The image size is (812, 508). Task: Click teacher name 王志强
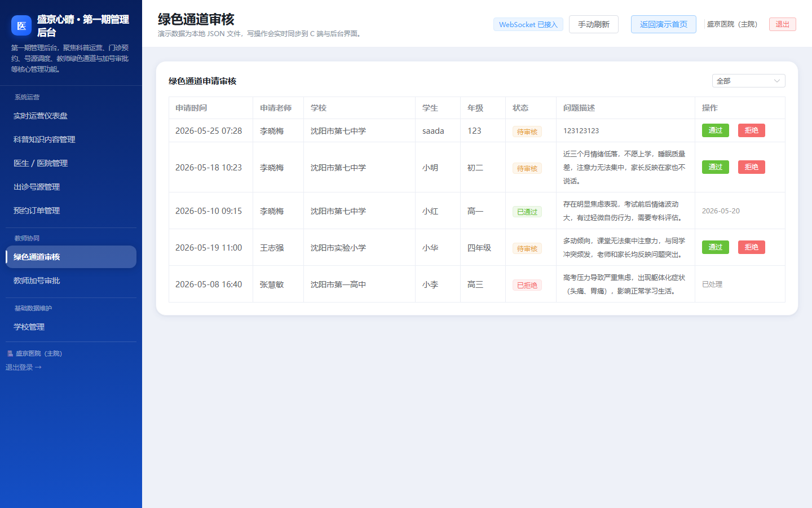click(x=272, y=248)
